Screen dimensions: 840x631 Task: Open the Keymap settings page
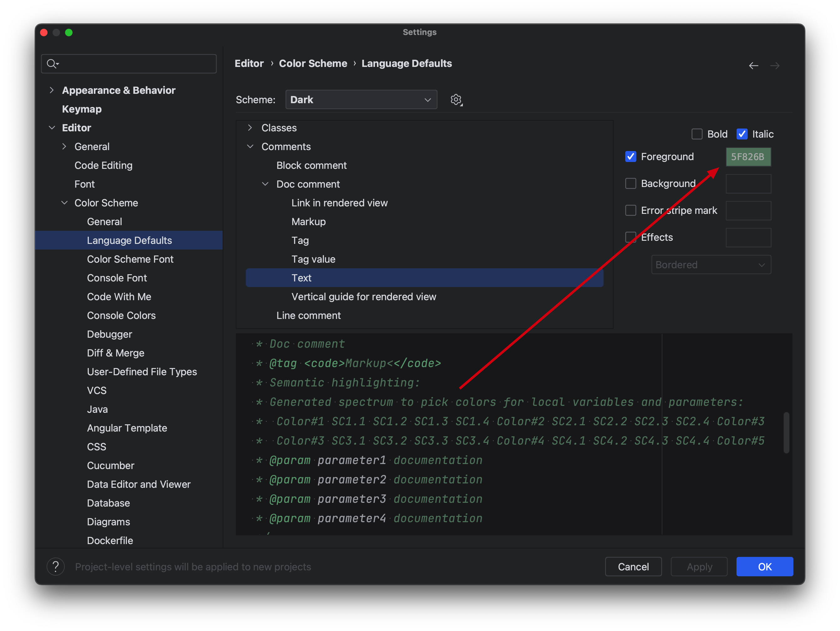(x=82, y=109)
